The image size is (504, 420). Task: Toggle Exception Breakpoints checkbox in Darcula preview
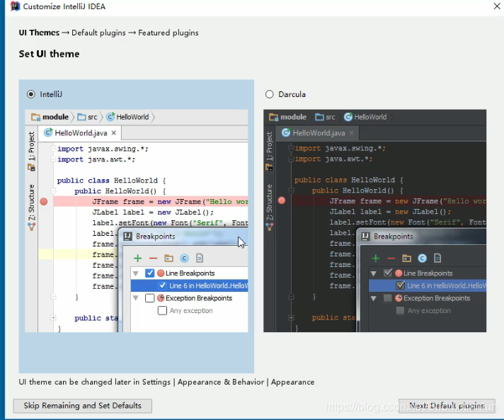(x=388, y=298)
